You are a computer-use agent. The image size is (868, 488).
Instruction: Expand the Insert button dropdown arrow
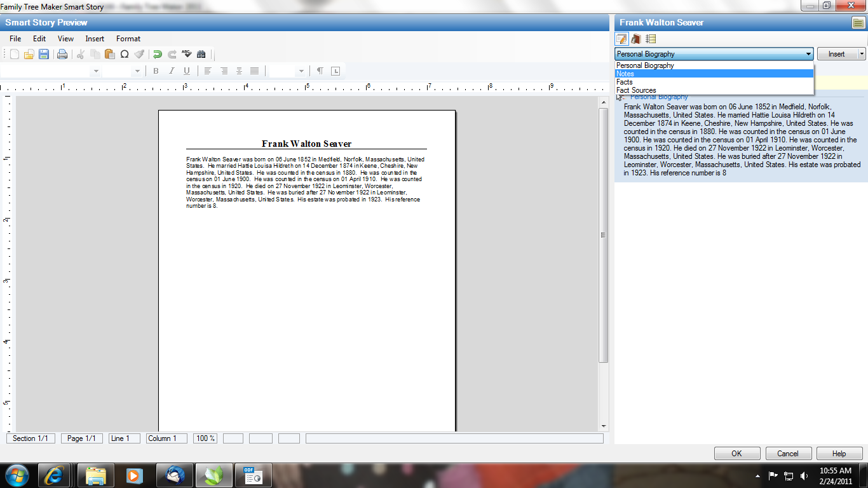pos(862,54)
